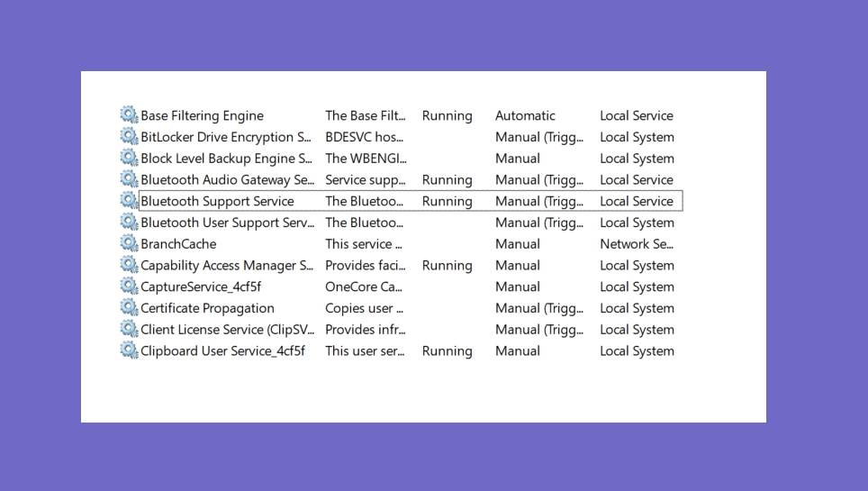This screenshot has width=868, height=491.
Task: Select the Bluetooth Support Service name
Action: pyautogui.click(x=218, y=201)
